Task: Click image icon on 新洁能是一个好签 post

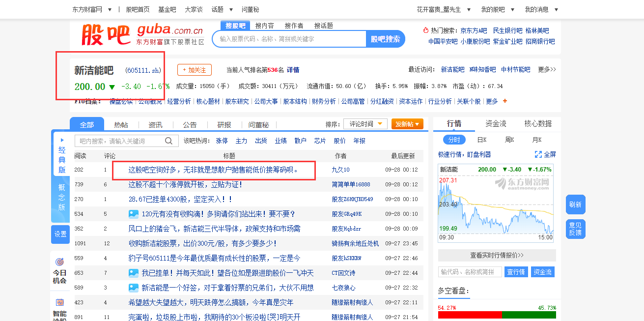Action: [x=134, y=288]
